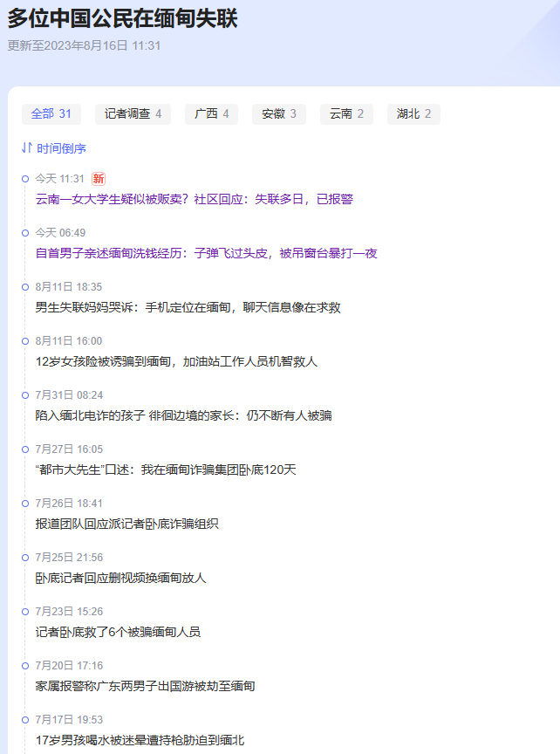Click the red 新 badge
Screen dimensions: 560x754
coord(99,179)
